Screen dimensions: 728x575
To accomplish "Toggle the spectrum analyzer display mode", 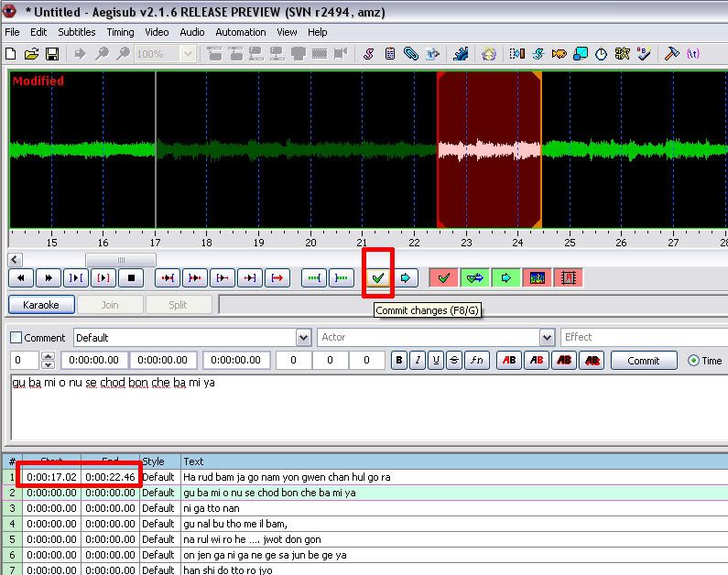I will pos(538,277).
